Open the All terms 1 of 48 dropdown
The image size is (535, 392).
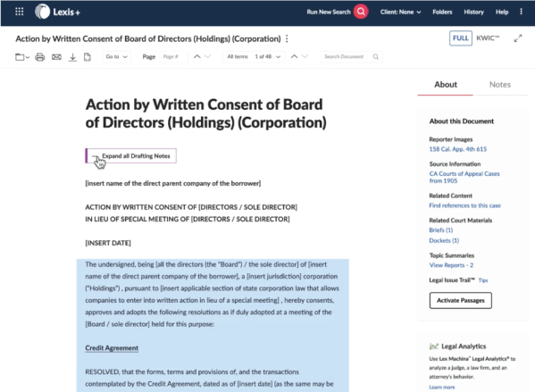click(254, 56)
